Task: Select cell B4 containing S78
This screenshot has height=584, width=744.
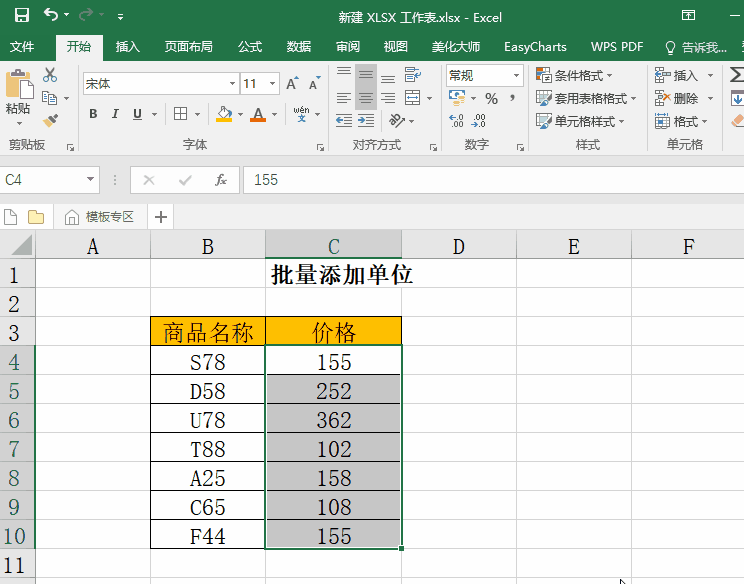Action: [x=207, y=362]
